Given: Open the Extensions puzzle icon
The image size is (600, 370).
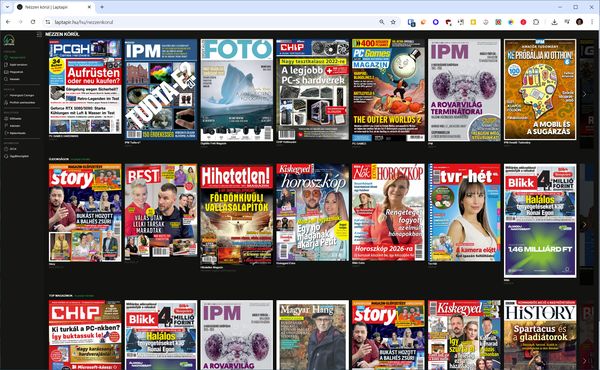Looking at the screenshot, I should [x=536, y=22].
